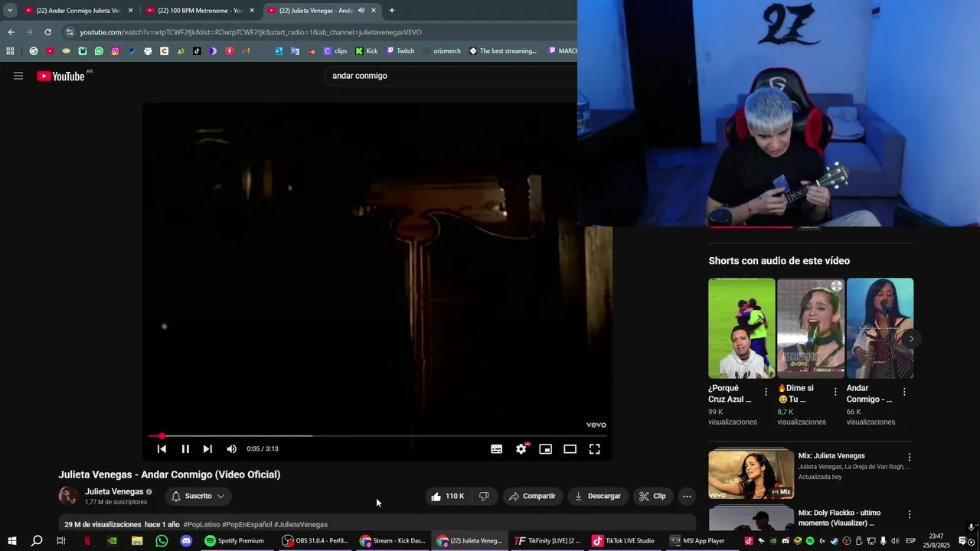The image size is (980, 551).
Task: Open options for the '¿Porqué Cruz Azul' short
Action: click(766, 392)
